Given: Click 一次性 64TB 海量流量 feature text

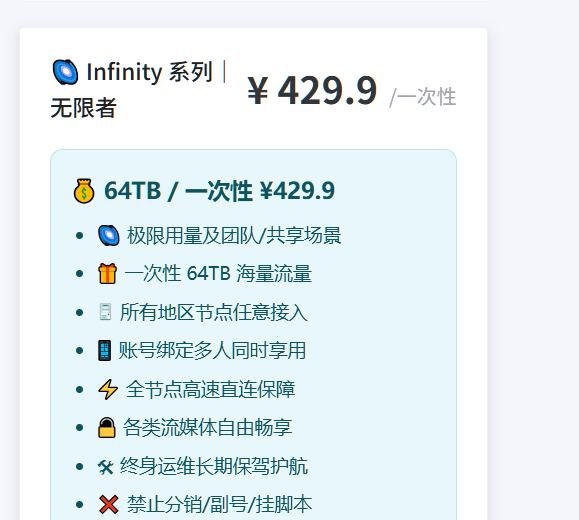Looking at the screenshot, I should tap(218, 274).
